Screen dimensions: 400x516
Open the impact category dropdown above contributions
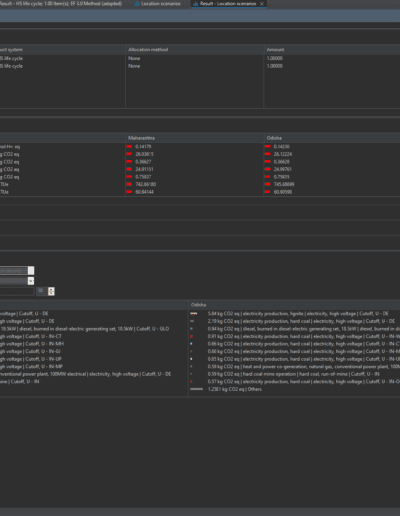[17, 270]
